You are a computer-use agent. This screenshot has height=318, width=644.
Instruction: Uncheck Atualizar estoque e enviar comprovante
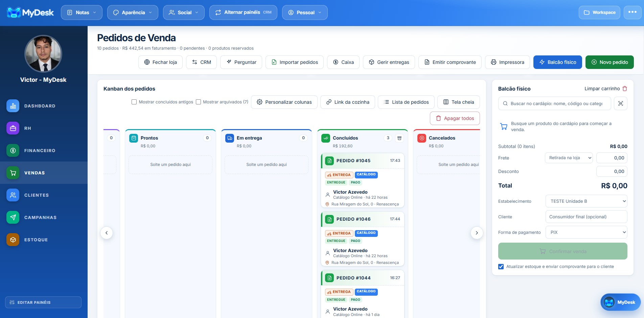(501, 266)
